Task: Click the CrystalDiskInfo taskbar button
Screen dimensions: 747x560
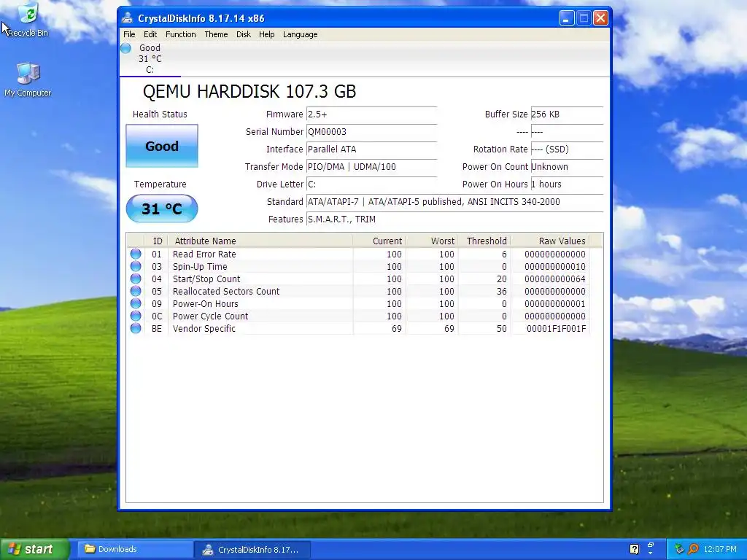Action: tap(252, 550)
